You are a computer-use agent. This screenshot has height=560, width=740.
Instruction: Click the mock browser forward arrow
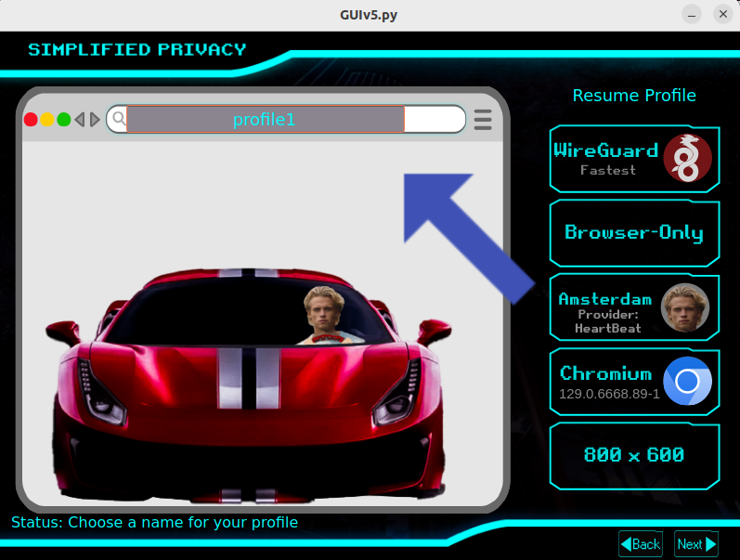[95, 120]
